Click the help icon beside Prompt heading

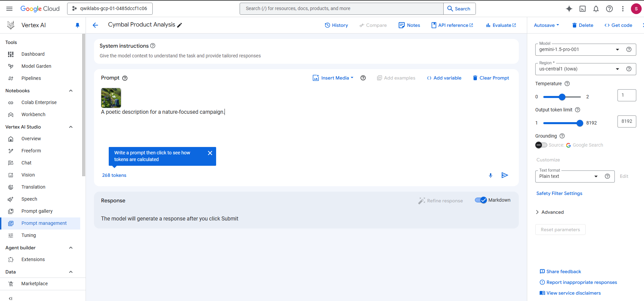pyautogui.click(x=125, y=78)
